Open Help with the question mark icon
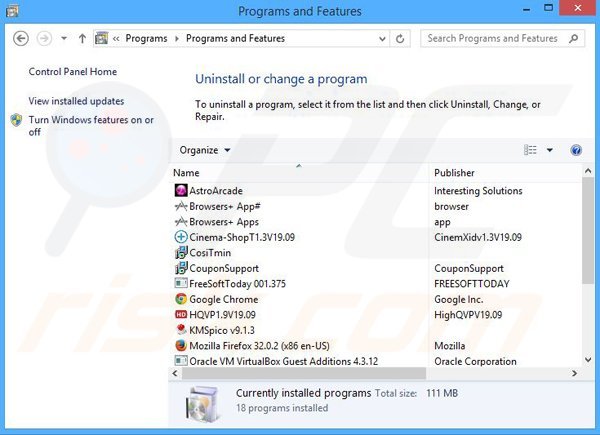The height and width of the screenshot is (435, 600). (576, 150)
